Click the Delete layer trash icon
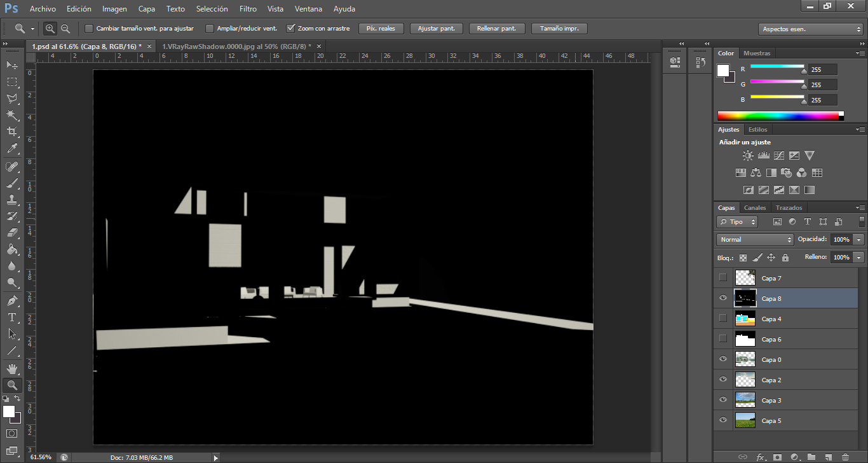The width and height of the screenshot is (868, 463). [845, 456]
